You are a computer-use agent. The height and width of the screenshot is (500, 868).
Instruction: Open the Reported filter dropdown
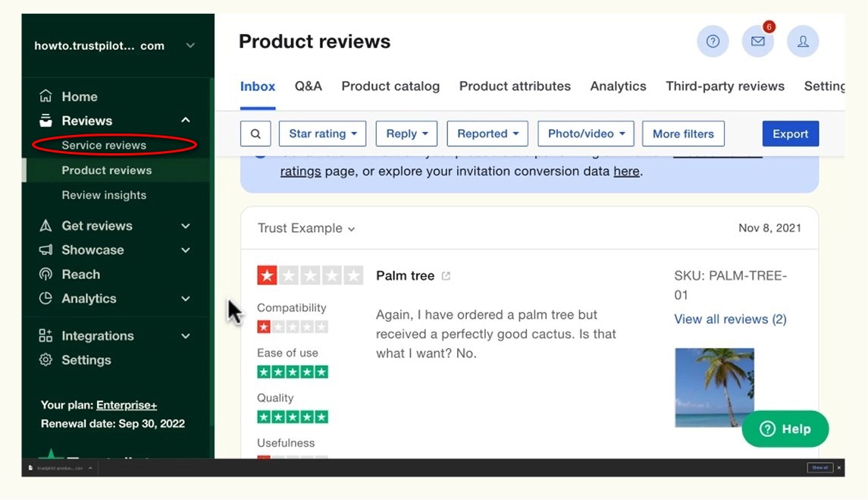tap(487, 134)
